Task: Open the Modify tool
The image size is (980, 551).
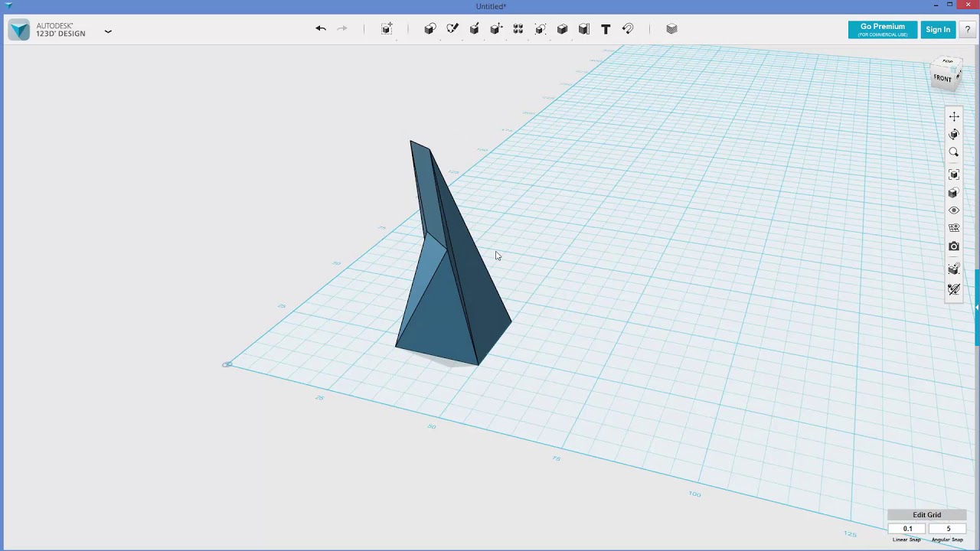Action: click(x=496, y=29)
